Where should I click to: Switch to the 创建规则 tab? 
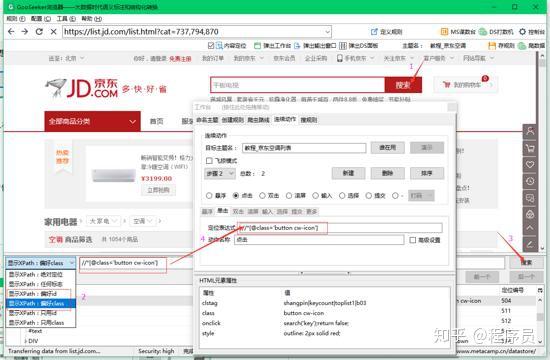click(x=233, y=120)
